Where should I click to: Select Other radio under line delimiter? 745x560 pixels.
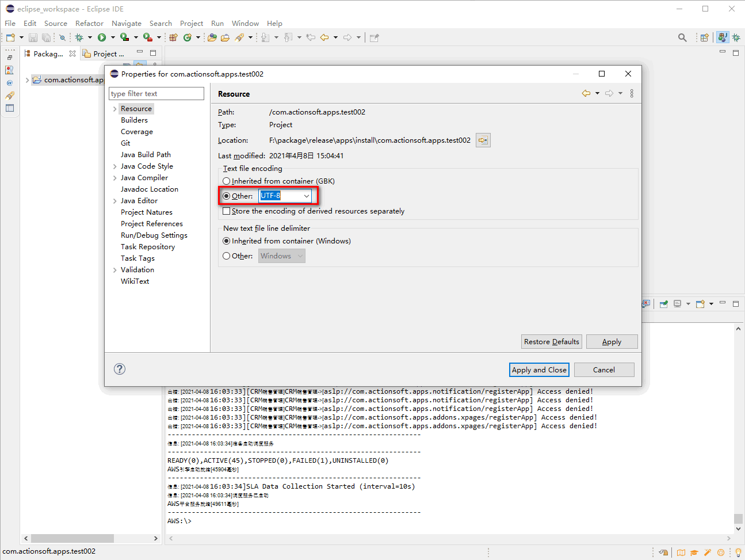point(227,256)
